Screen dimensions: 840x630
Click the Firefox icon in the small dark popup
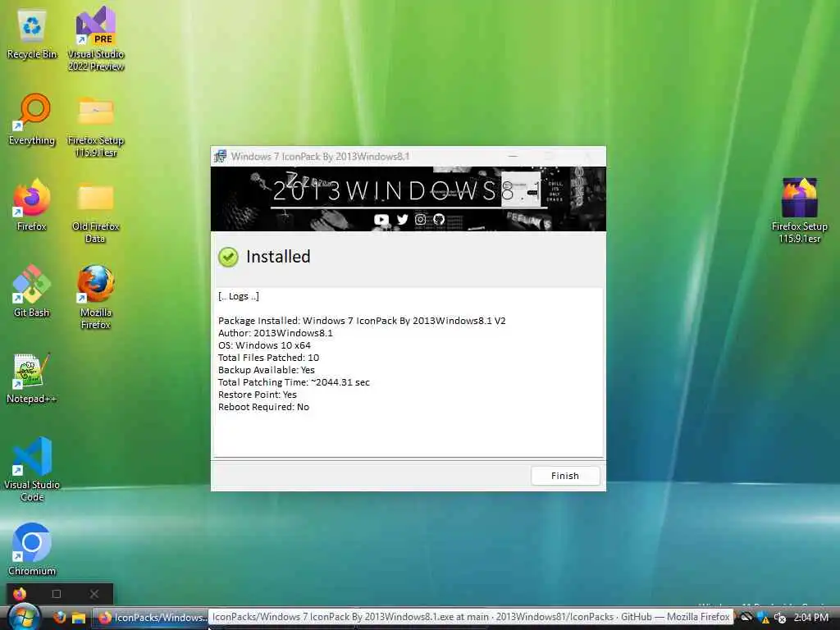coord(20,594)
